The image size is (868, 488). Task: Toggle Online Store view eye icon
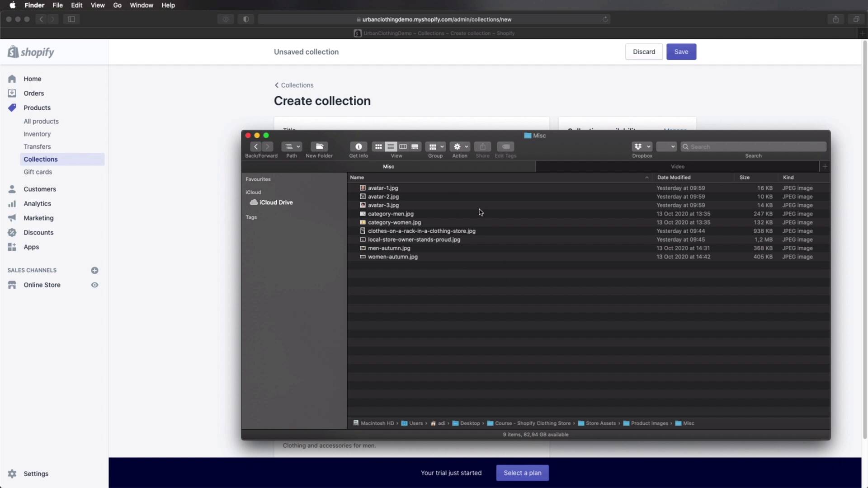tap(94, 285)
